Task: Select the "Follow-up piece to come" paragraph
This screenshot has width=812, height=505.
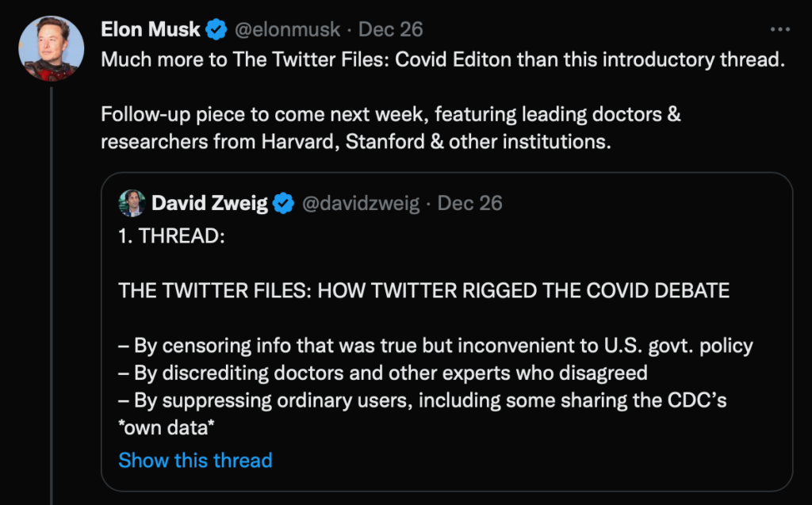Action: tap(391, 129)
